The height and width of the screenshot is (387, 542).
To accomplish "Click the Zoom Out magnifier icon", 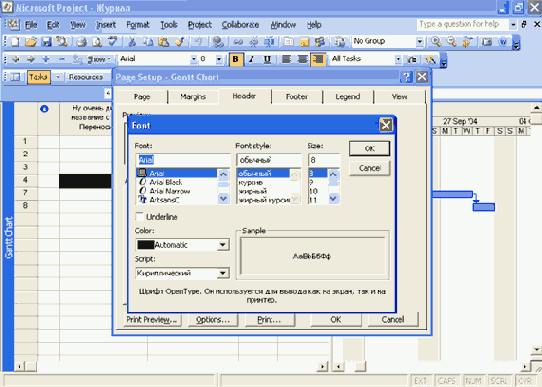I will click(x=451, y=42).
